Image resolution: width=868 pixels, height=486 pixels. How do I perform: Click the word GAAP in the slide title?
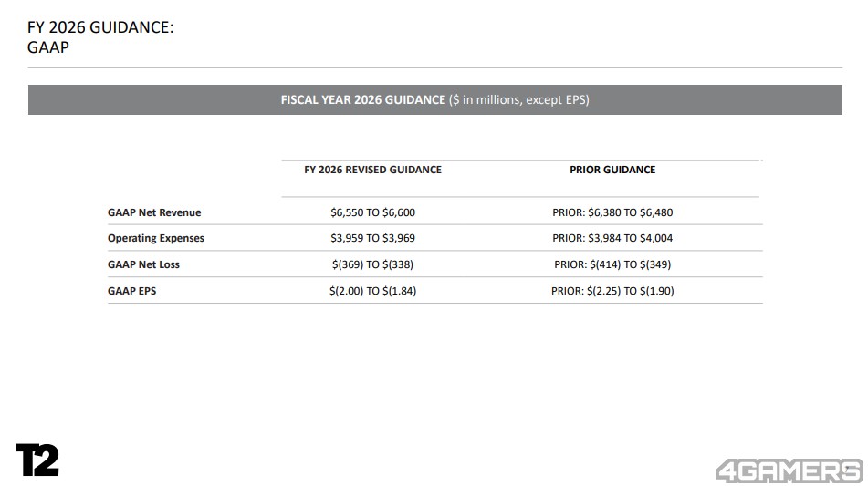pyautogui.click(x=48, y=47)
